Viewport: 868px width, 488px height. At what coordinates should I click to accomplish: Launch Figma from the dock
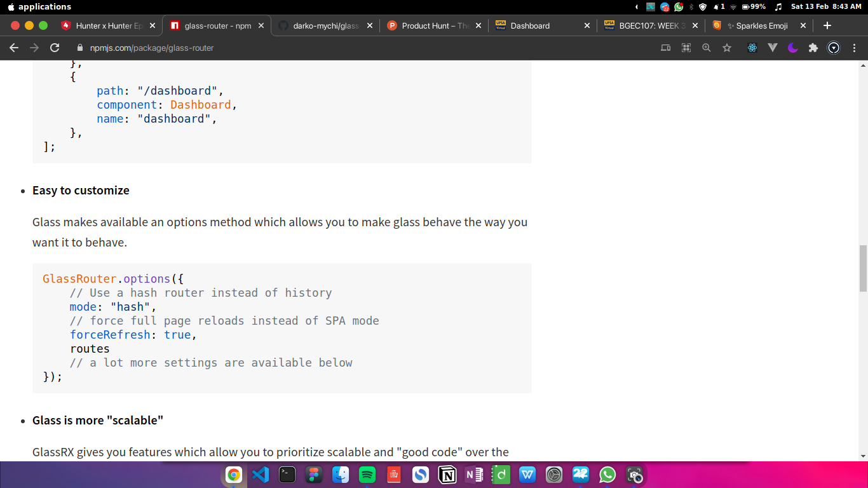314,475
